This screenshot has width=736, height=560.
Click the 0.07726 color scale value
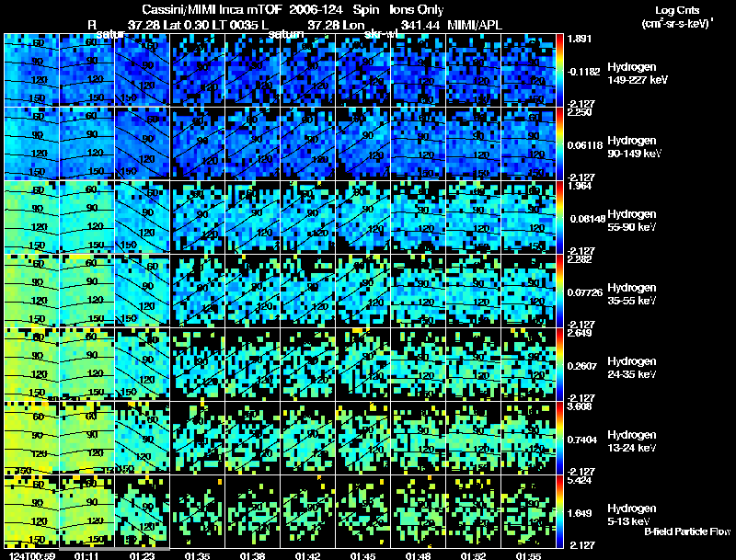(585, 292)
